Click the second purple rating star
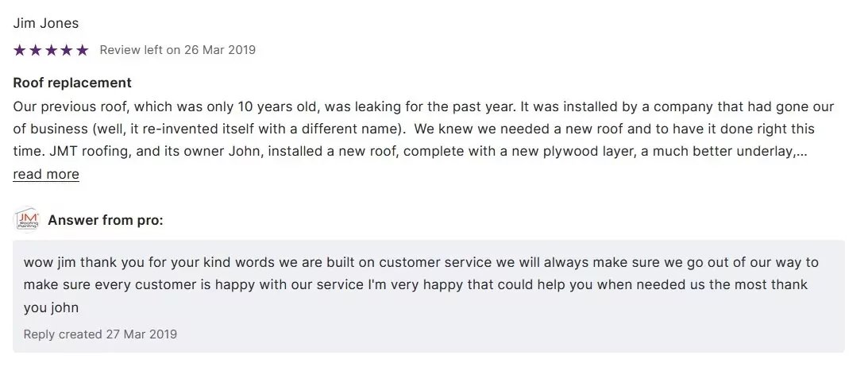The width and height of the screenshot is (868, 367). click(x=35, y=50)
